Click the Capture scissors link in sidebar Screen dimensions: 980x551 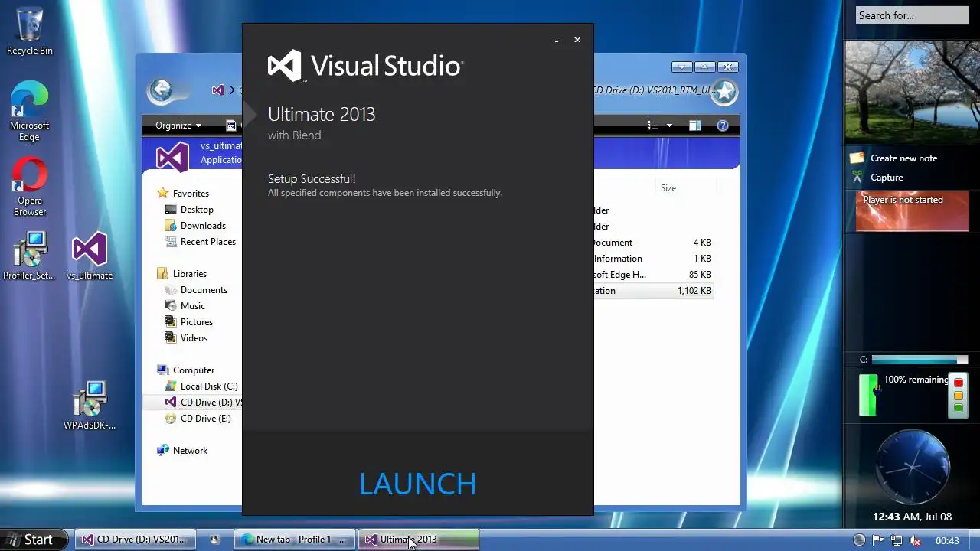coord(887,178)
